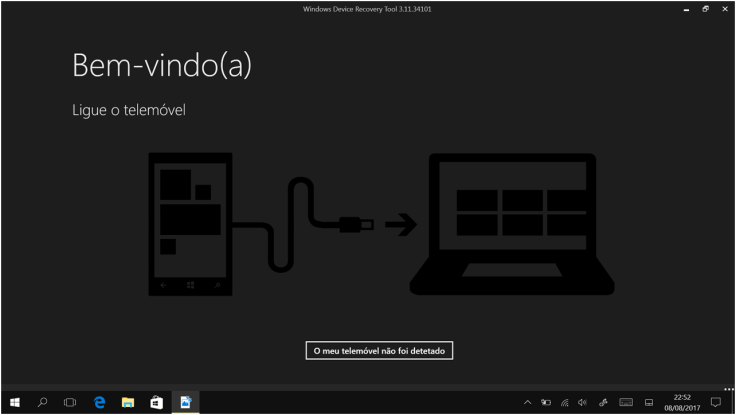Click the touchpad icon in the tray

648,402
